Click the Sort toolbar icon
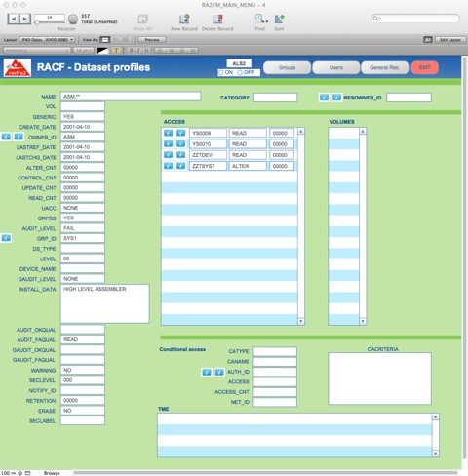 coord(279,20)
